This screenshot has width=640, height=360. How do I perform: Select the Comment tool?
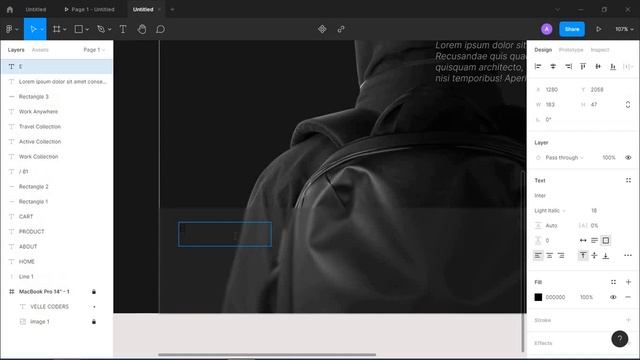(x=160, y=29)
